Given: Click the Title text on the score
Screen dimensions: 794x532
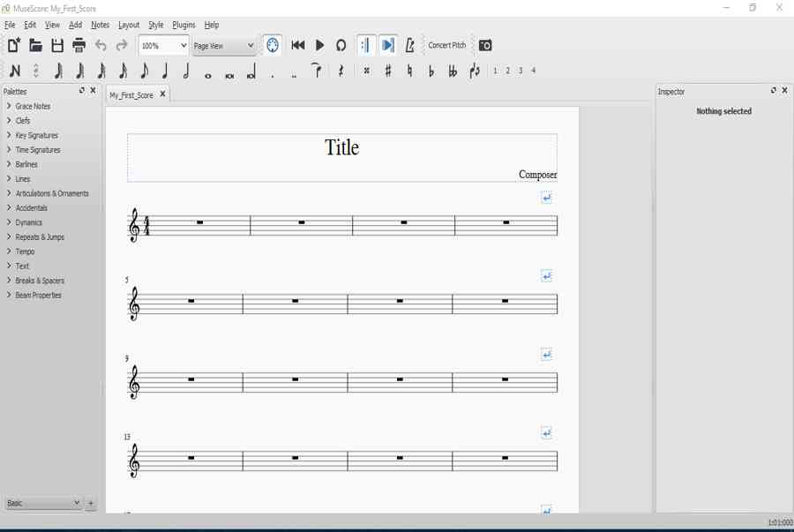Looking at the screenshot, I should coord(341,147).
